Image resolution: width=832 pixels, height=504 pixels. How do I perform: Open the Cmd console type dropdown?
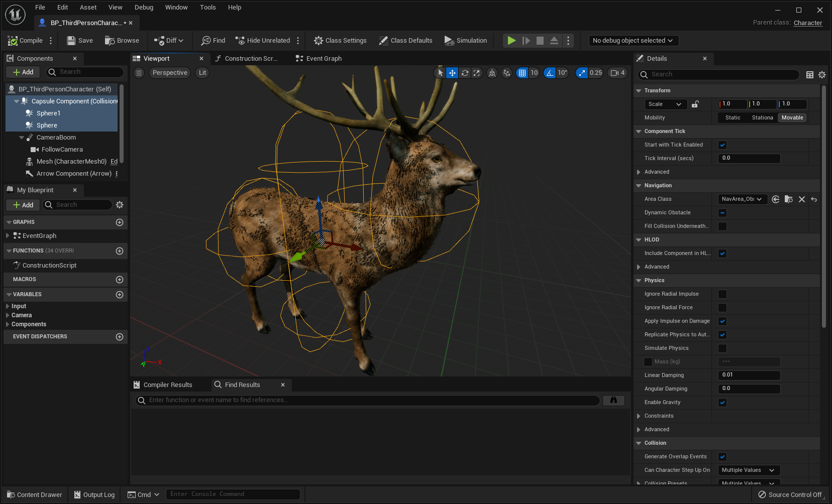[144, 495]
